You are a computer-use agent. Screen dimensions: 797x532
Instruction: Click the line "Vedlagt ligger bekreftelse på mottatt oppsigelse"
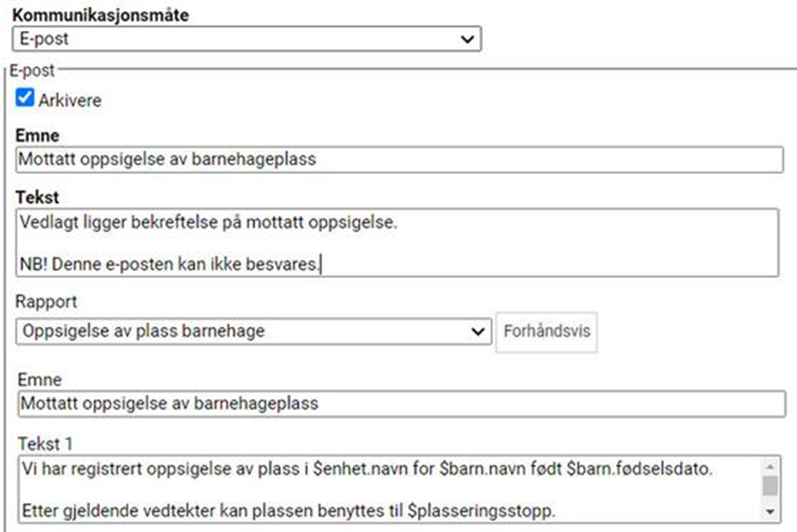tap(208, 221)
